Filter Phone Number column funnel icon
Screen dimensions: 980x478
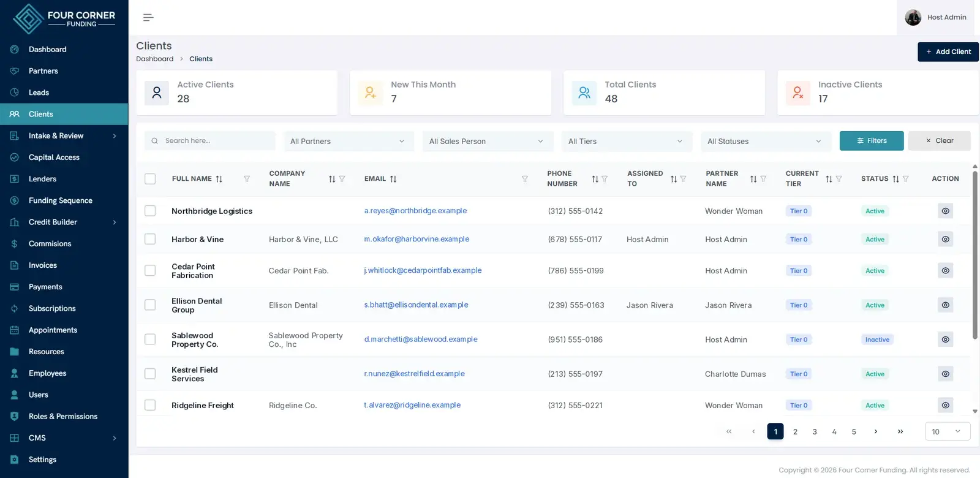[605, 179]
